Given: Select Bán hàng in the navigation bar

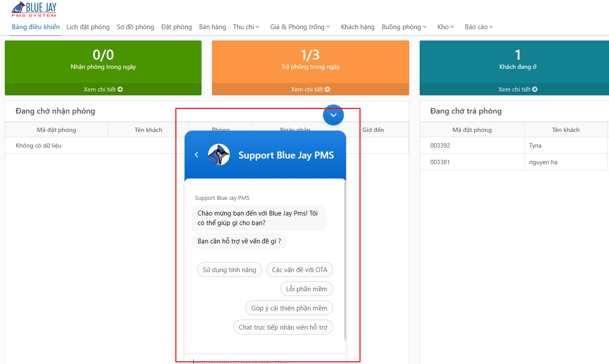Looking at the screenshot, I should [212, 27].
